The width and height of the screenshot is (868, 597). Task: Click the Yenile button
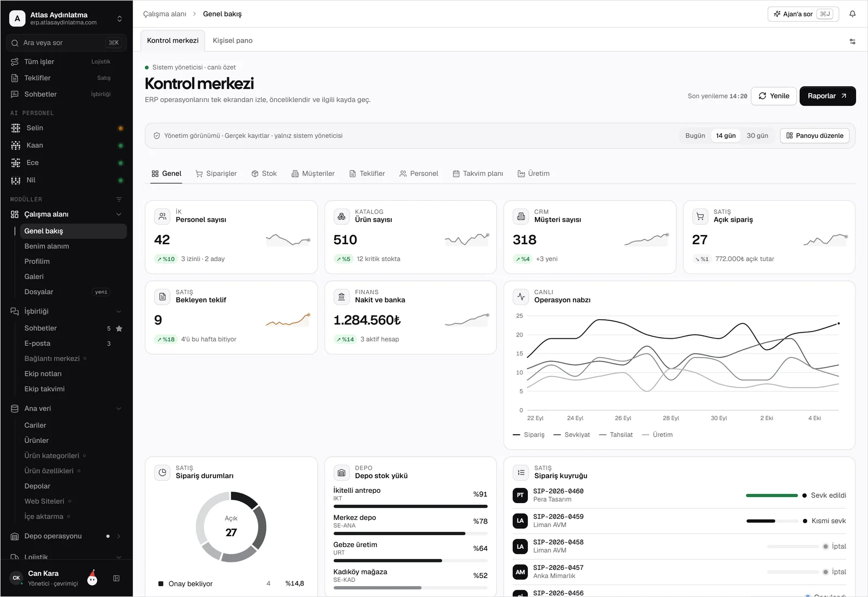click(x=774, y=96)
